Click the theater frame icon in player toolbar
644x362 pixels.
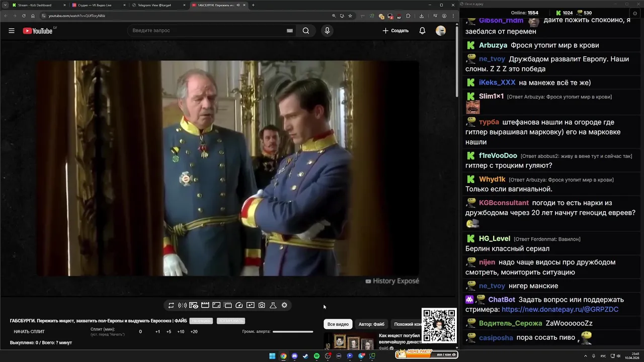pos(216,305)
